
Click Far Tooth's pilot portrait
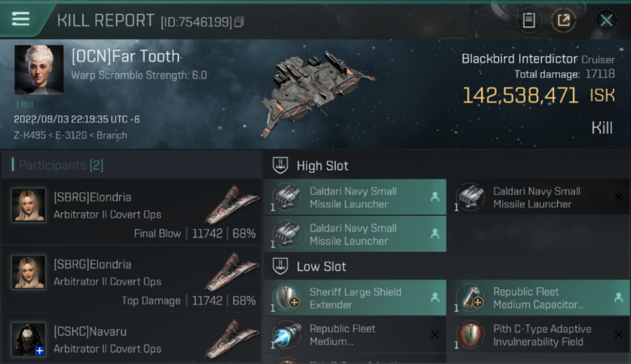pos(39,69)
